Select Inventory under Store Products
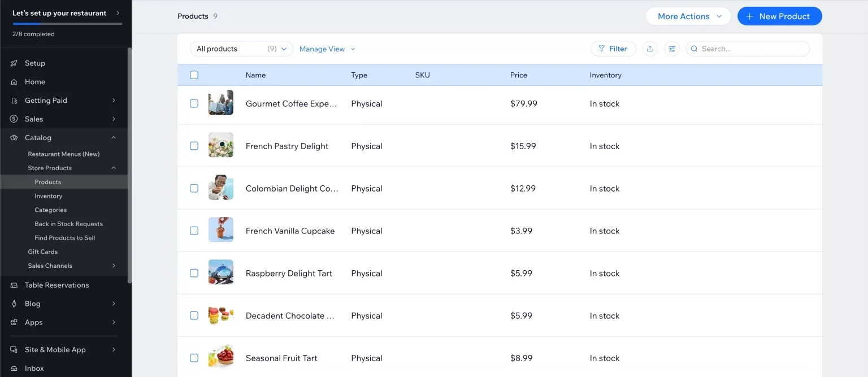This screenshot has width=868, height=377. 48,196
